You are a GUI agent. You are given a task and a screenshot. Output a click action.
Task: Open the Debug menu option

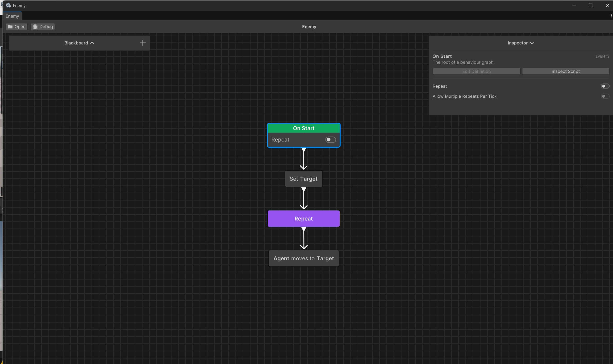point(42,26)
